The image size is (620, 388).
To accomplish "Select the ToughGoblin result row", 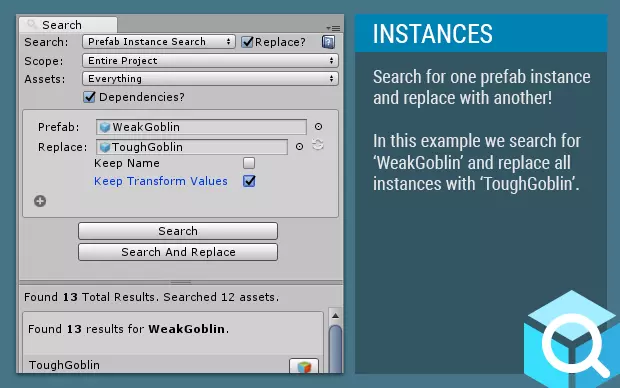I will (173, 365).
